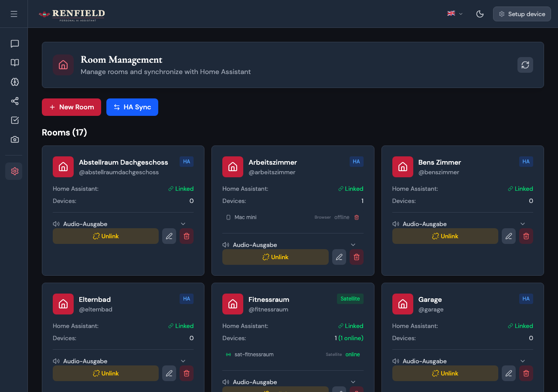Edit the Abstellraum Dachgeschoss room
The height and width of the screenshot is (392, 558).
pyautogui.click(x=169, y=236)
